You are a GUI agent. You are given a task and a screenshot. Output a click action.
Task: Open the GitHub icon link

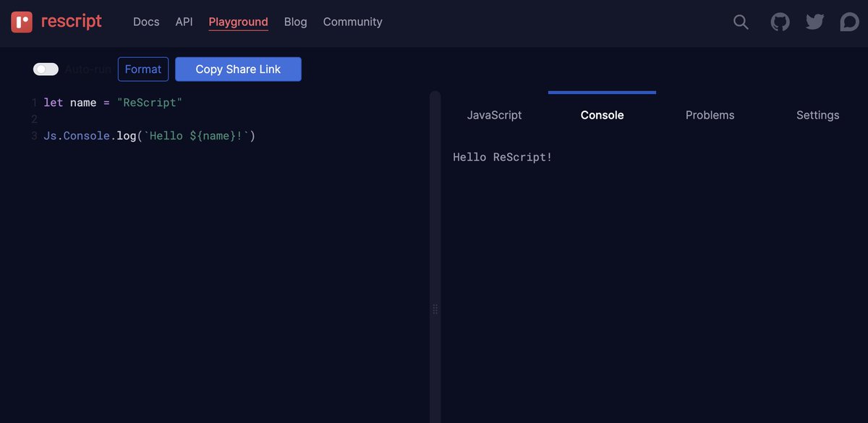coord(780,22)
